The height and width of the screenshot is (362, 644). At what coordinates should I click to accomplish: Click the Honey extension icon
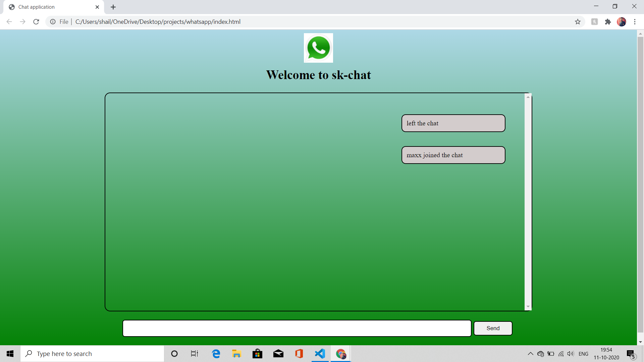(594, 21)
